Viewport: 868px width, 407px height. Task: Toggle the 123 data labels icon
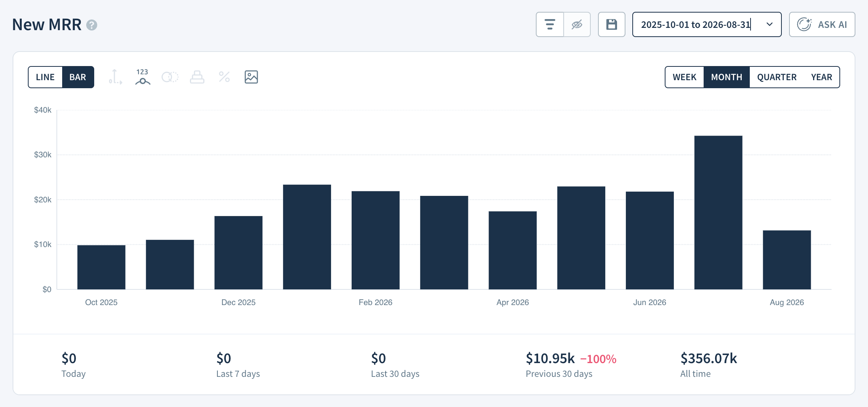tap(143, 77)
